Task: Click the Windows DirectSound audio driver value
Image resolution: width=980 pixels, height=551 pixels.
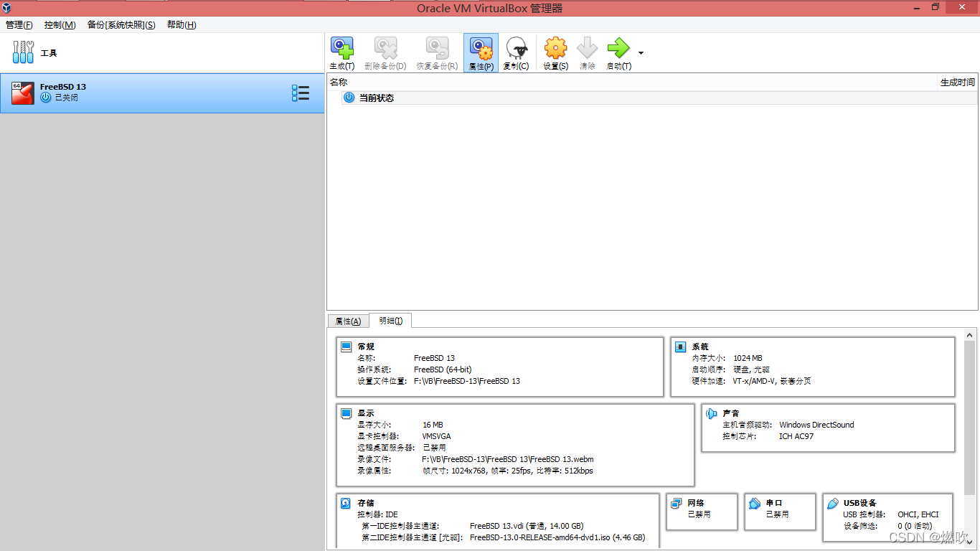Action: (x=816, y=425)
